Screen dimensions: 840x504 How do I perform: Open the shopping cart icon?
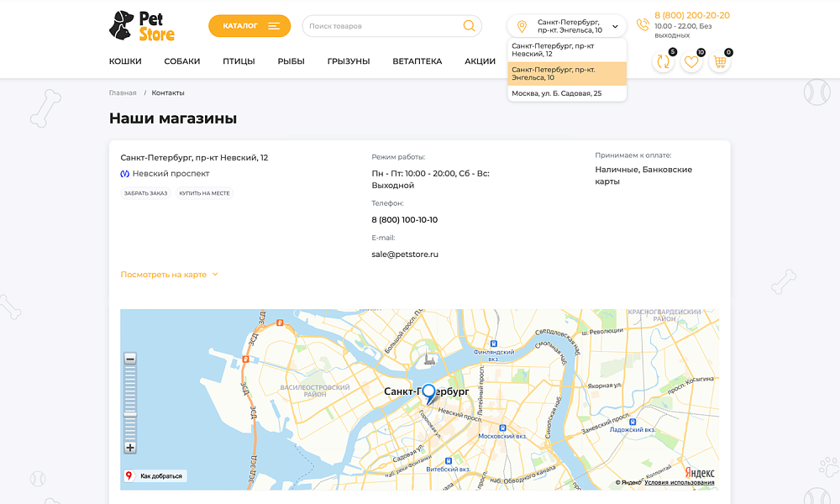[x=720, y=61]
